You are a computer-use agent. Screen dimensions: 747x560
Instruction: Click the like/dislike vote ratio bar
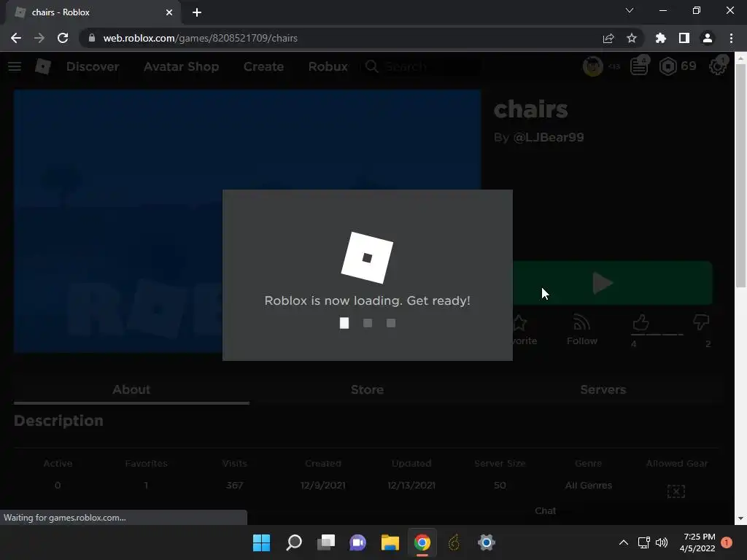[x=658, y=335]
